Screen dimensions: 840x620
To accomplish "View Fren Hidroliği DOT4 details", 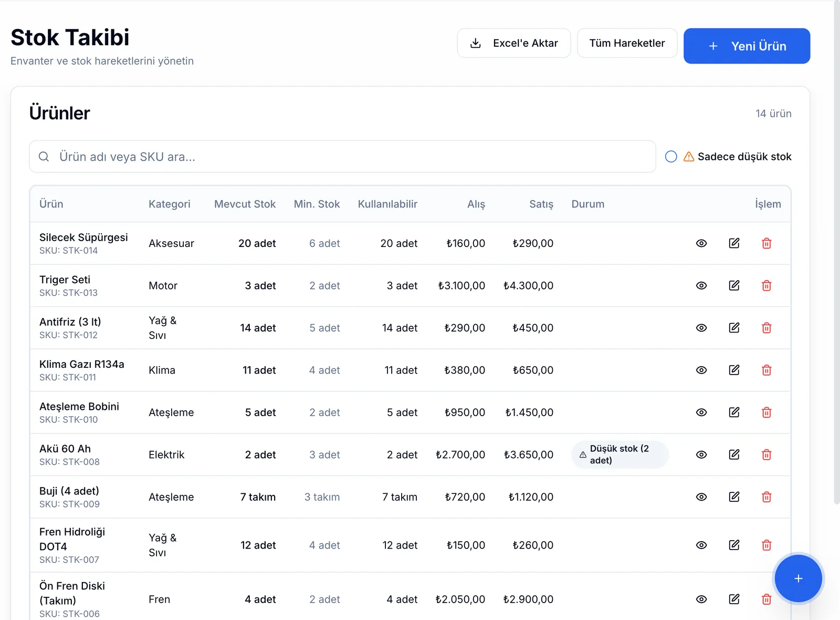I will [701, 545].
